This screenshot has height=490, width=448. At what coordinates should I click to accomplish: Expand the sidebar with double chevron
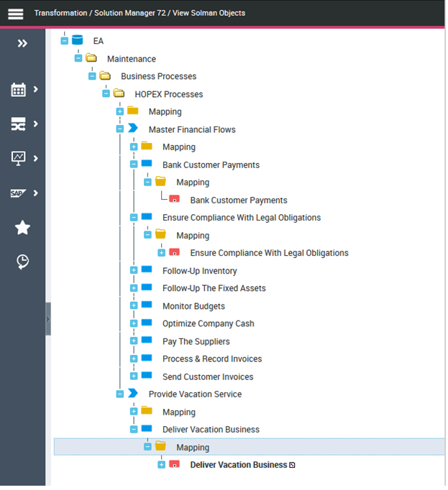(x=22, y=44)
